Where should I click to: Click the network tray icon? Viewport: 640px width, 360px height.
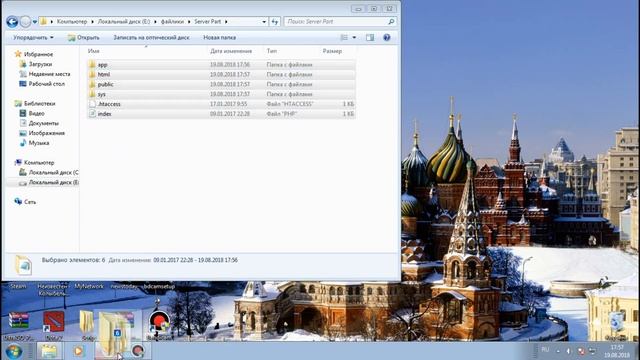click(592, 351)
